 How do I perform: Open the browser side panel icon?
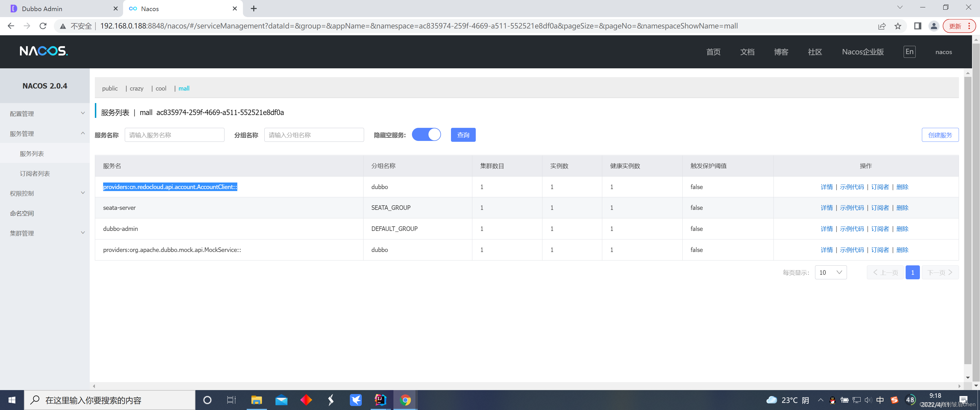917,26
